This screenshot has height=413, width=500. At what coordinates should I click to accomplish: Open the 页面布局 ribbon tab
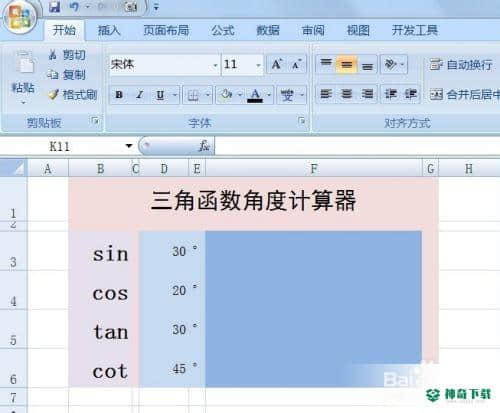166,31
